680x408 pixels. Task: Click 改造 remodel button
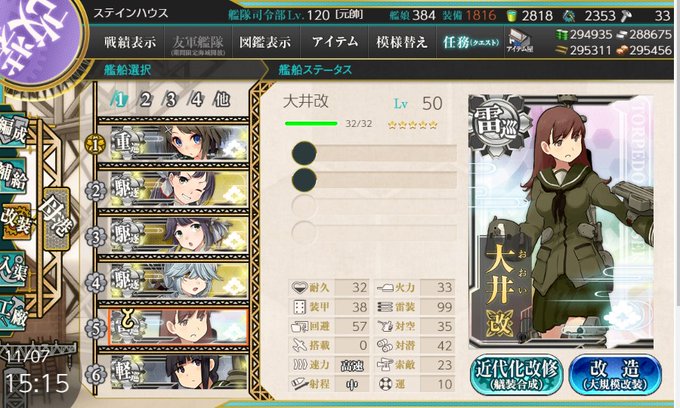pyautogui.click(x=615, y=374)
